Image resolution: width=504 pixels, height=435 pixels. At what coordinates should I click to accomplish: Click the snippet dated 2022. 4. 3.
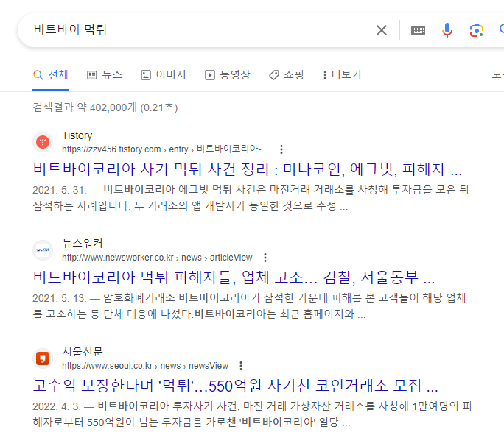(252, 414)
